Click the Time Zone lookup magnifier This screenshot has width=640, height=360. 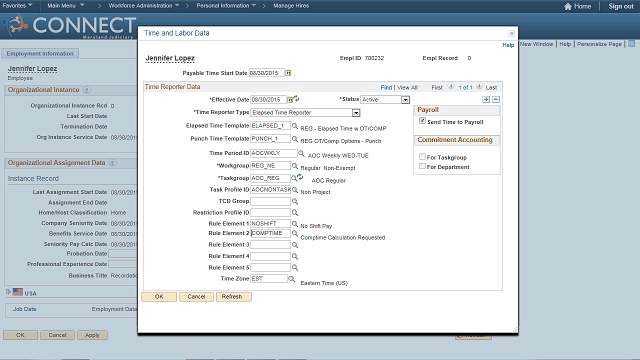pos(291,279)
